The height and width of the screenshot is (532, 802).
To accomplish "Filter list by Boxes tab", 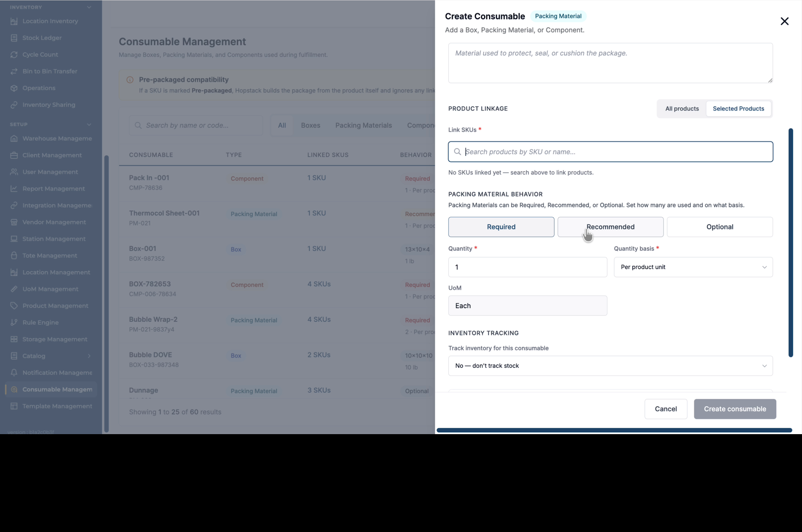I will tap(311, 126).
